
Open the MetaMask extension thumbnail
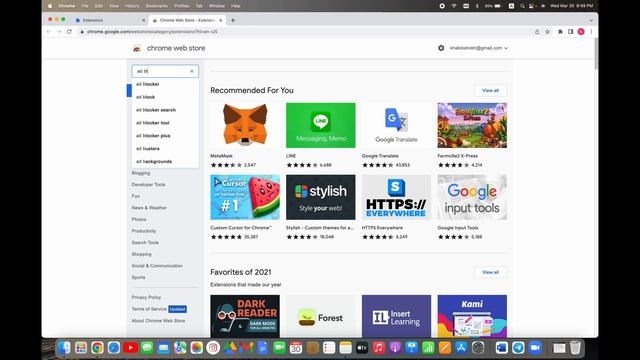pyautogui.click(x=245, y=125)
